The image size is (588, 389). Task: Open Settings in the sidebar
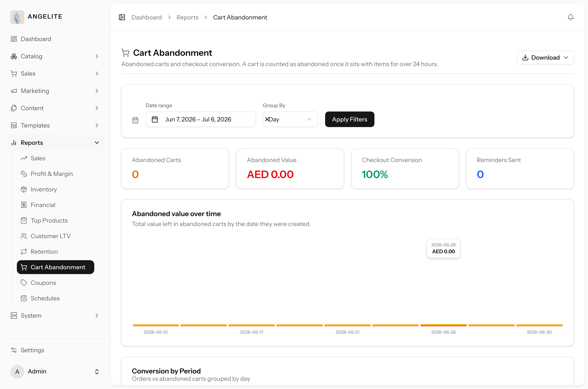pyautogui.click(x=56, y=350)
